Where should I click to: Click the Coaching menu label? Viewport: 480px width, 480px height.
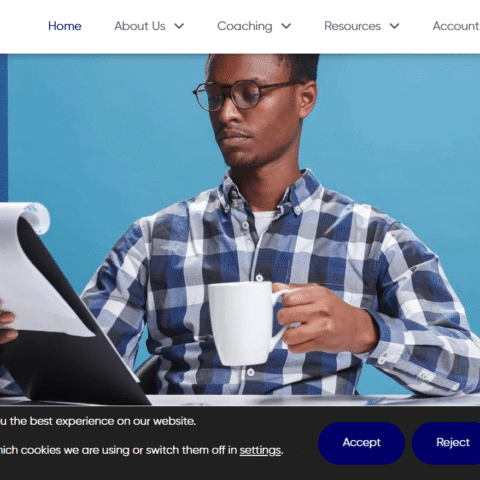pyautogui.click(x=245, y=26)
